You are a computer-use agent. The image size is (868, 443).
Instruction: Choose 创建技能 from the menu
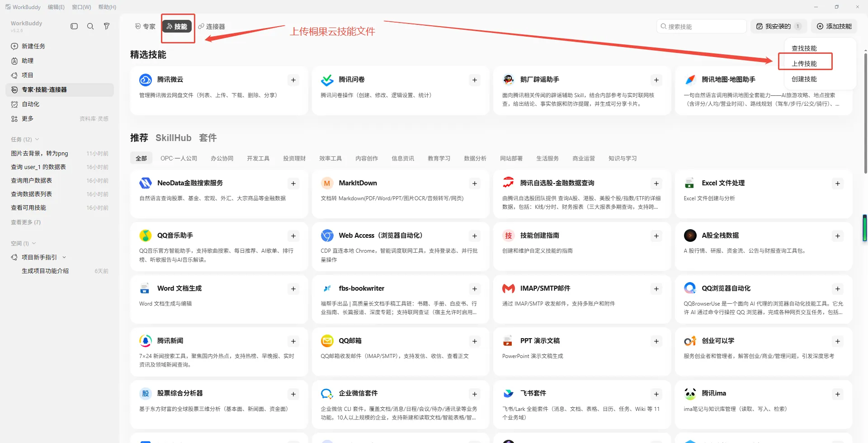coord(805,79)
